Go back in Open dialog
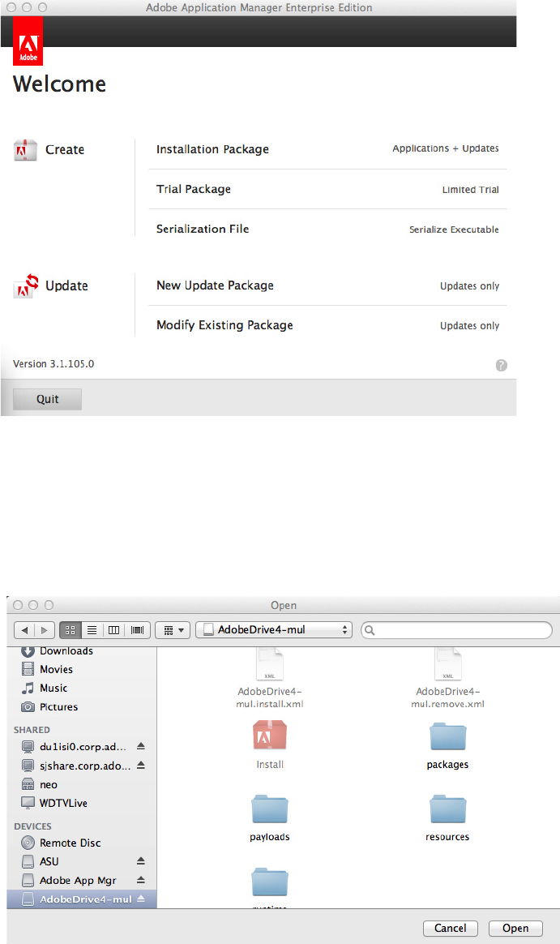This screenshot has width=560, height=944. coord(24,630)
